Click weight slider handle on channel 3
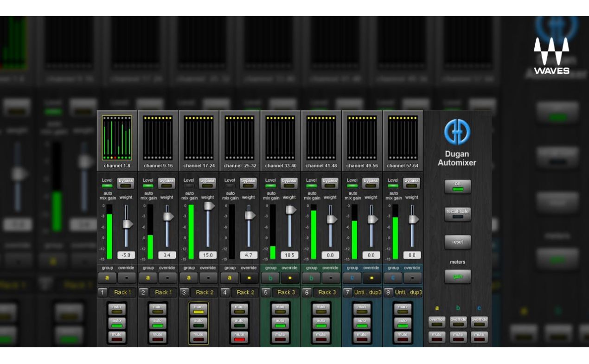The height and width of the screenshot is (364, 589). click(209, 205)
